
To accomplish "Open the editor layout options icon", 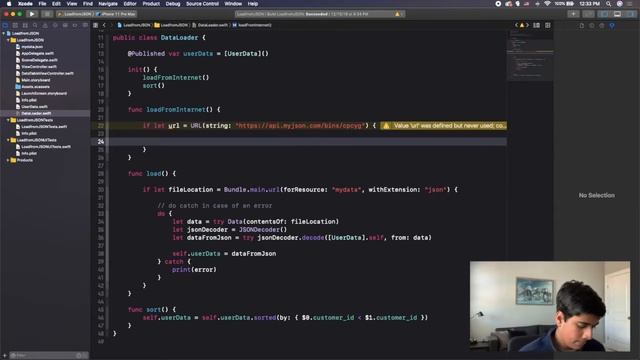I will [536, 25].
